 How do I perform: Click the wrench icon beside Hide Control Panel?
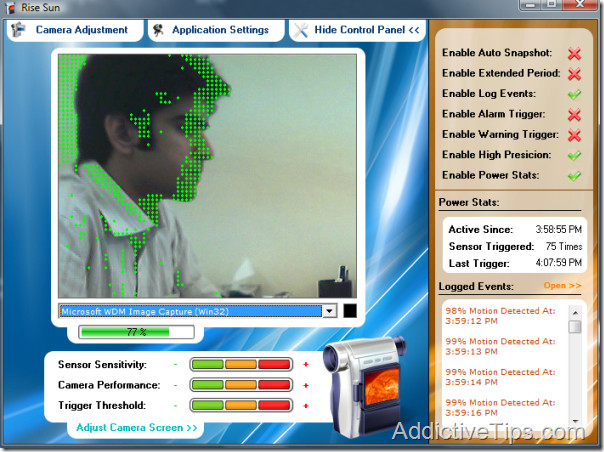tap(301, 30)
